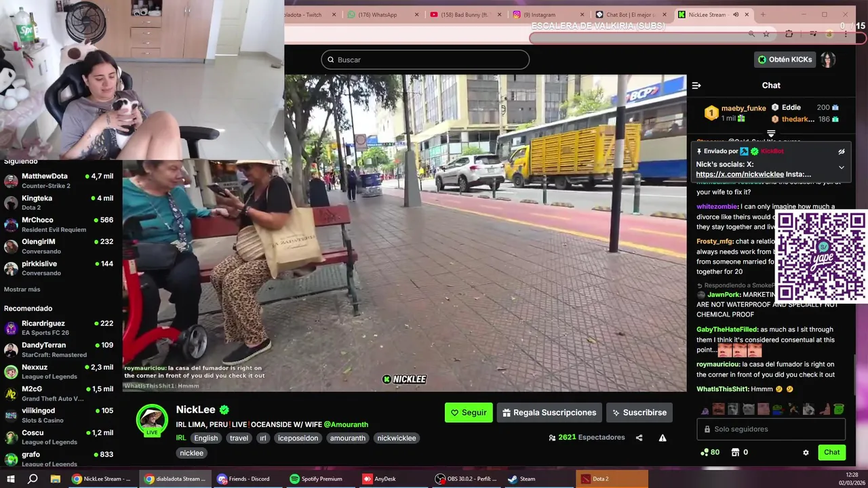
Task: Open NickLee's live avatar
Action: [x=152, y=420]
